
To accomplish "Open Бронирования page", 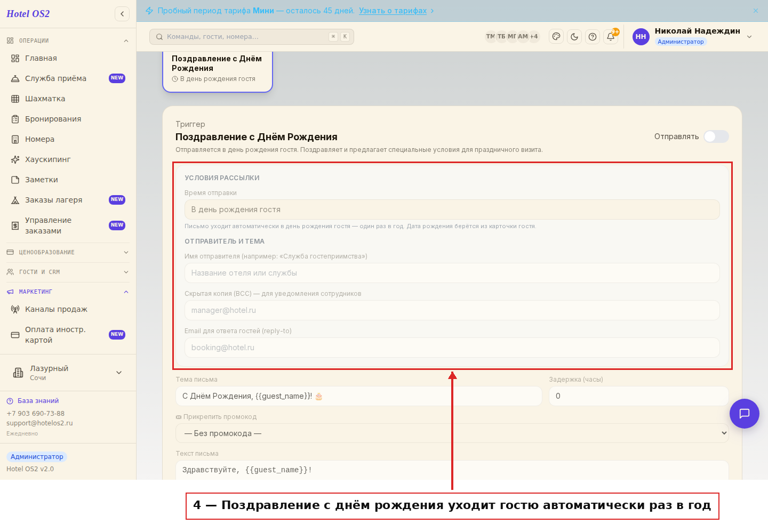I will [x=68, y=119].
